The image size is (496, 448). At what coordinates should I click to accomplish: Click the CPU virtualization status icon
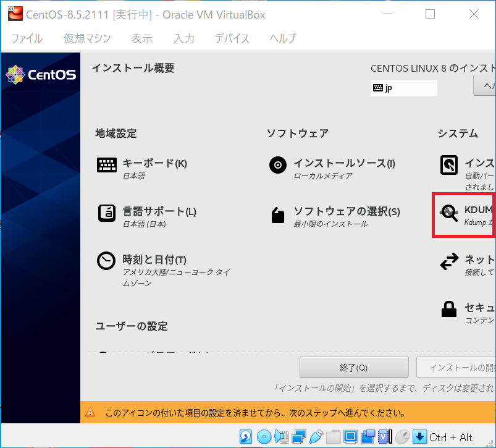[x=385, y=437]
